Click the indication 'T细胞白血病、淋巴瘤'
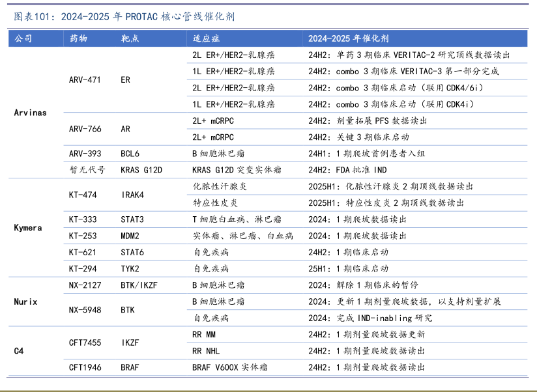The height and width of the screenshot is (392, 537). 237,219
